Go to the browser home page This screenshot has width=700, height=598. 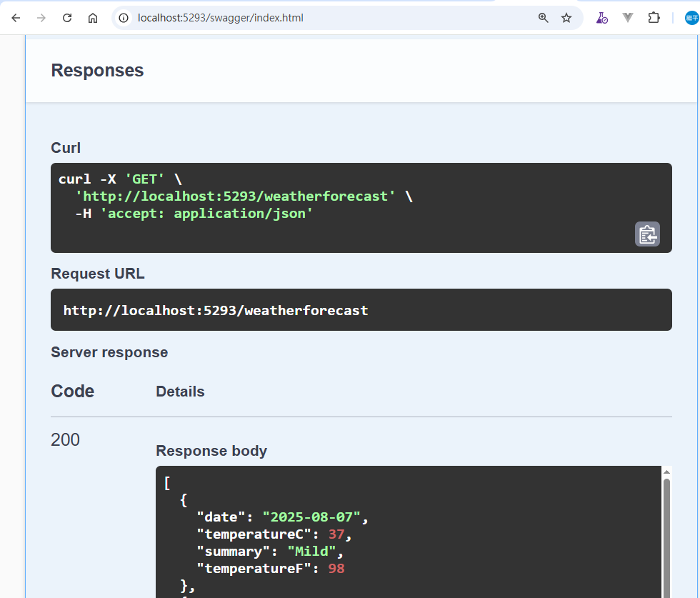(x=93, y=18)
